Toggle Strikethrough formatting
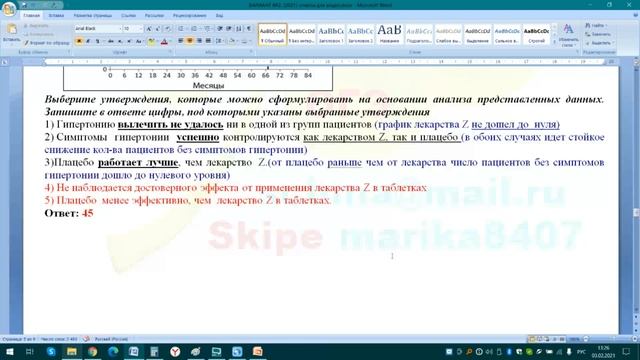Image resolution: width=640 pixels, height=360 pixels. coord(111,41)
